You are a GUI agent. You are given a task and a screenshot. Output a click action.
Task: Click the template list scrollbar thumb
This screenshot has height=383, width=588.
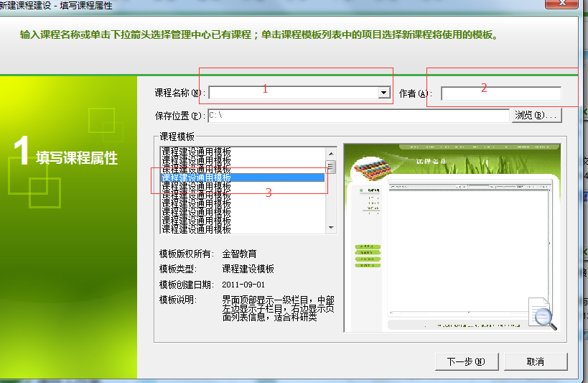click(331, 167)
